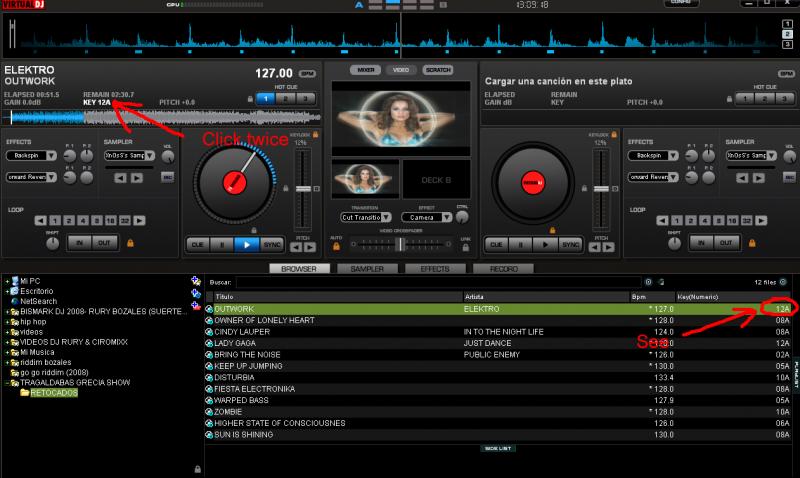Trigger left deck hot cue 2

tap(286, 99)
